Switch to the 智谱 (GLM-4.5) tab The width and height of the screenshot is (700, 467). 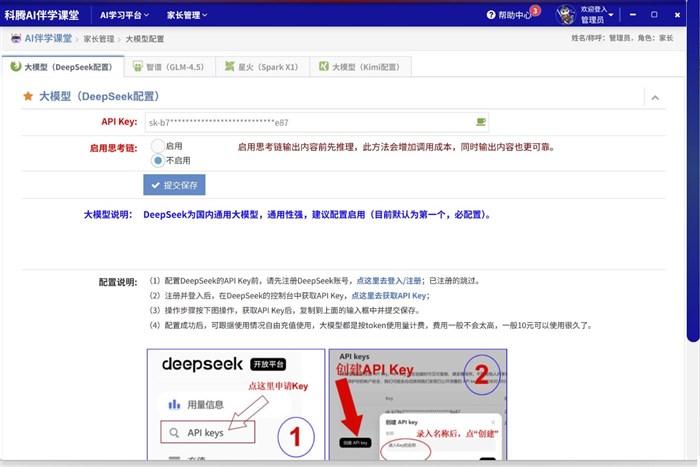(175, 67)
